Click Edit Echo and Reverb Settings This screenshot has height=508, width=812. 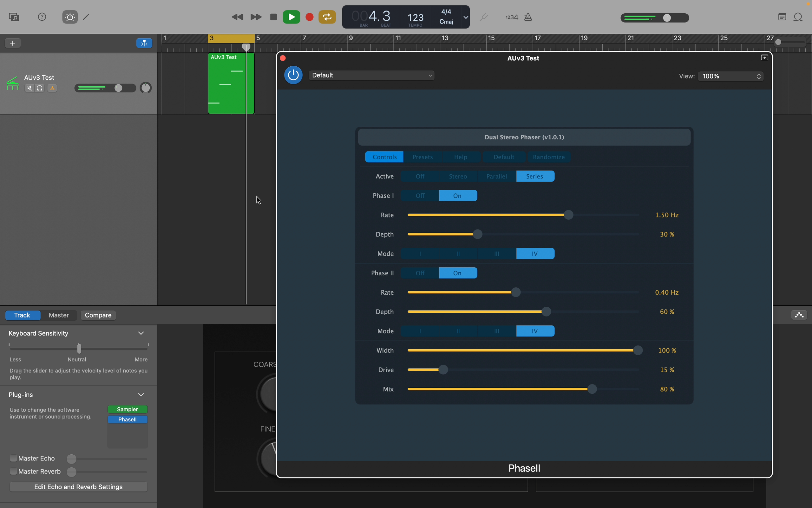79,487
